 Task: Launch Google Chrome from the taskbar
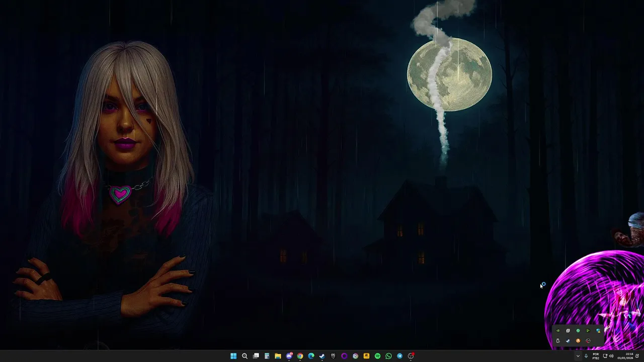point(300,356)
